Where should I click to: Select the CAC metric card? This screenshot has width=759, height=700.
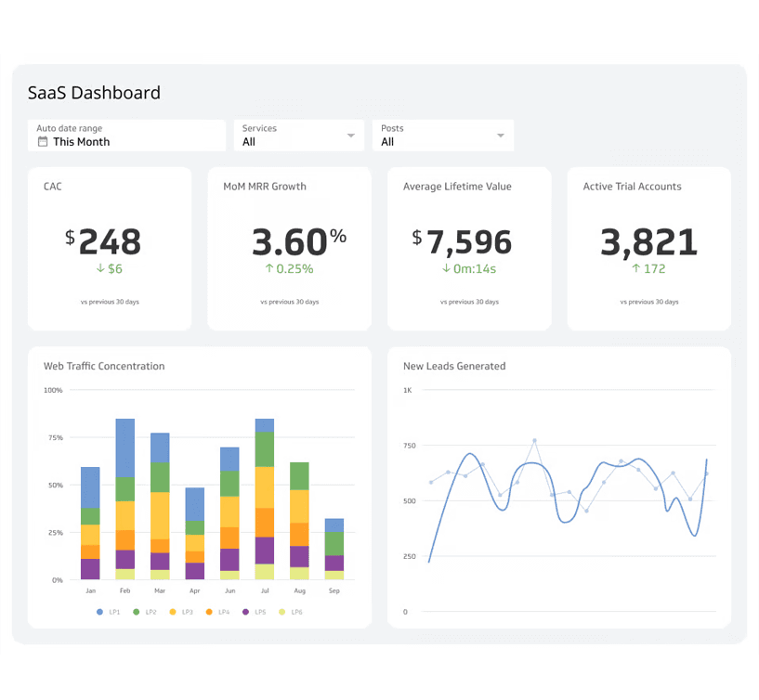[x=110, y=248]
